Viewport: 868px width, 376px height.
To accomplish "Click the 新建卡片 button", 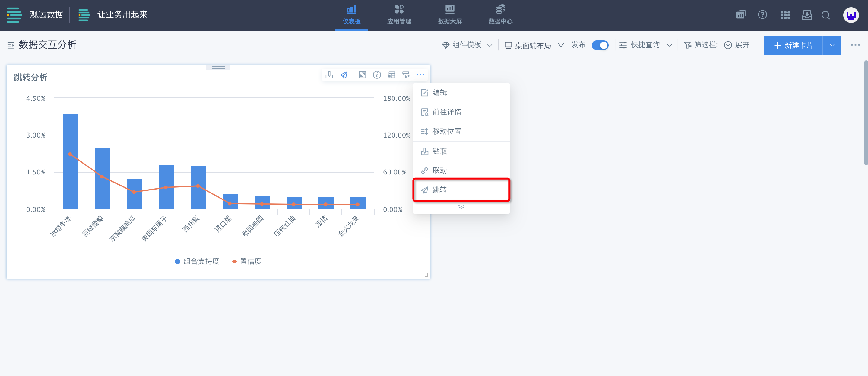I will point(793,45).
